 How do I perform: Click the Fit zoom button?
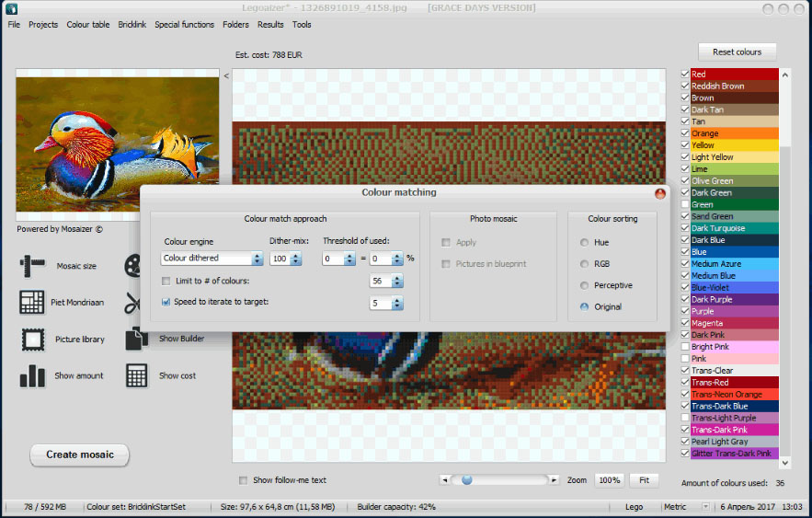644,480
